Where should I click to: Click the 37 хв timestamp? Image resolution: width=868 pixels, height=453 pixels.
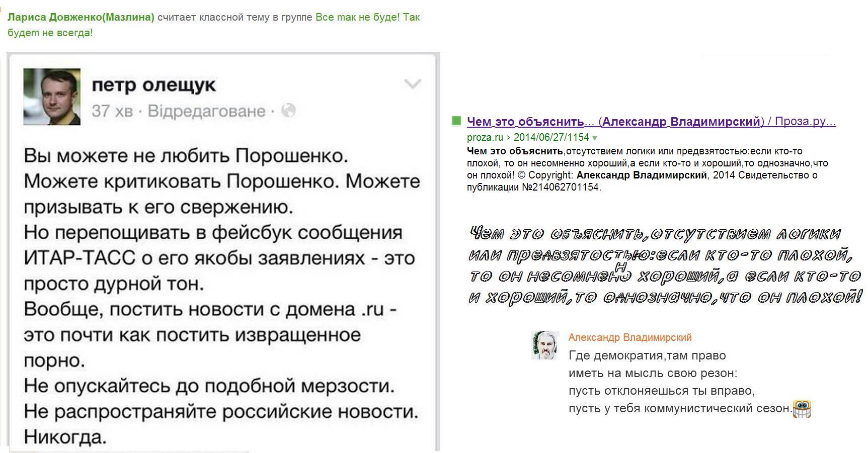pyautogui.click(x=112, y=111)
